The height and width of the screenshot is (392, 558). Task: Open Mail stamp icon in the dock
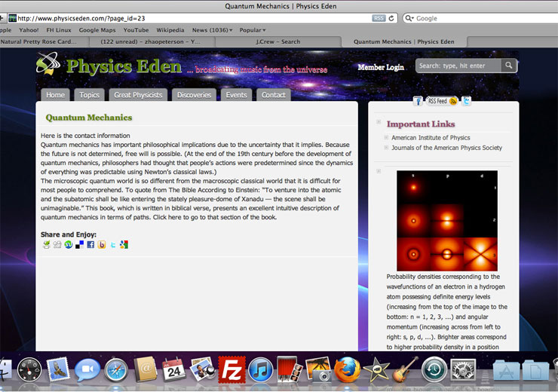58,369
